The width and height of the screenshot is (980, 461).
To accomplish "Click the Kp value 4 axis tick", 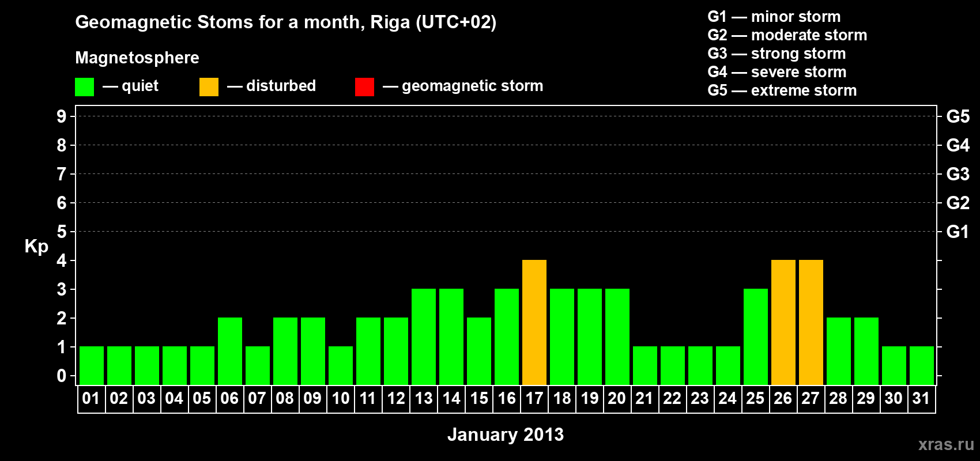I will (x=61, y=260).
